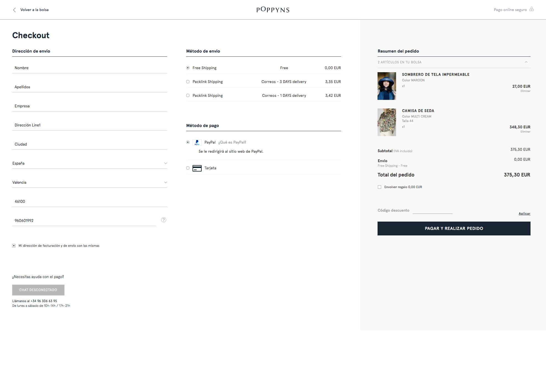546x392 pixels.
Task: Click the POPPYNS logo
Action: tap(273, 10)
